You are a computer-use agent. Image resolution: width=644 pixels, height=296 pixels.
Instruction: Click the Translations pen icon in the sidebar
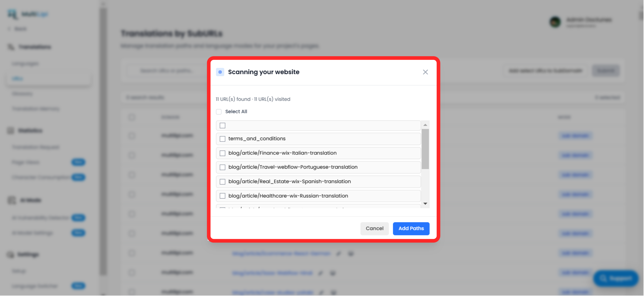click(x=11, y=47)
